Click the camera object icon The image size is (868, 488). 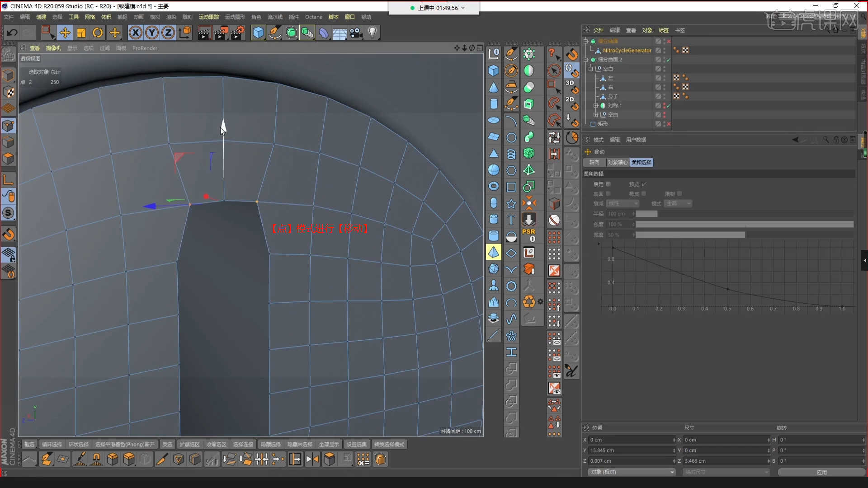click(356, 33)
